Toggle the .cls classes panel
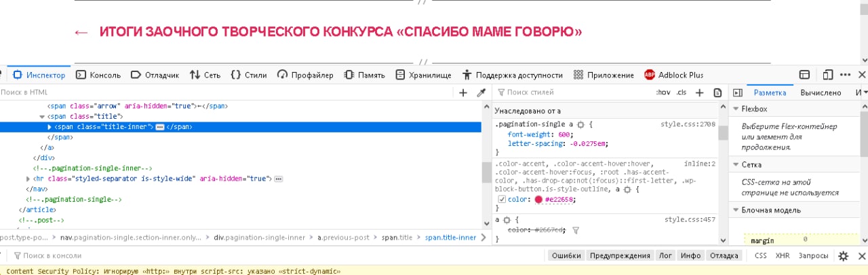868x275 pixels. pyautogui.click(x=682, y=92)
